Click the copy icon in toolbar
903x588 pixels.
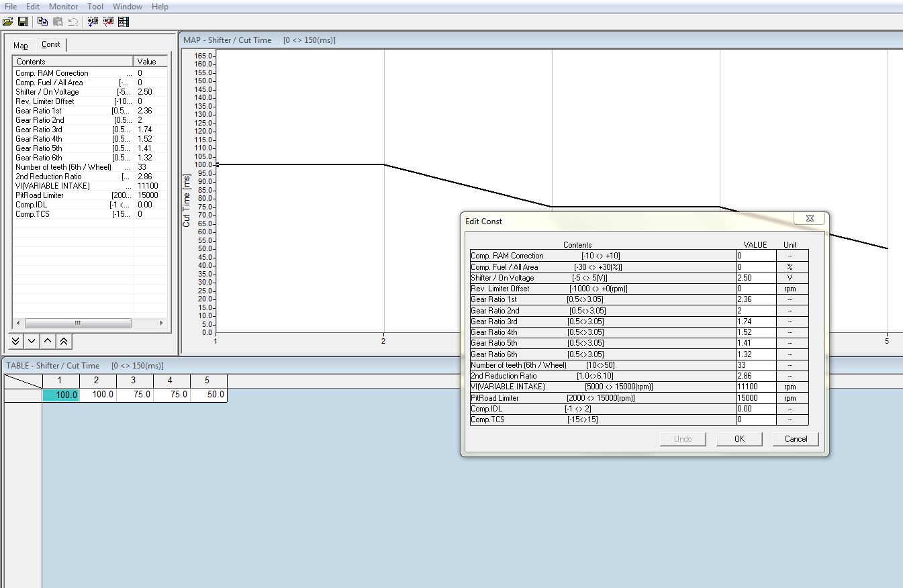[42, 21]
